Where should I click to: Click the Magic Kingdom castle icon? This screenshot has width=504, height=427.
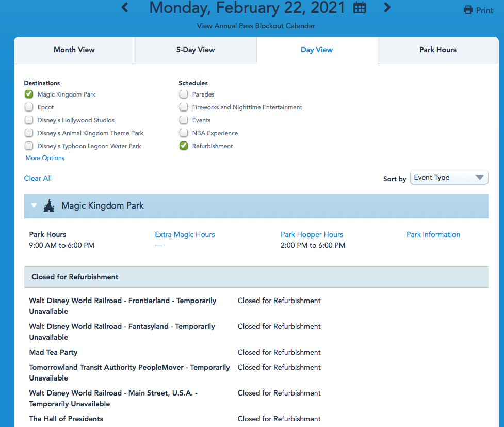click(x=49, y=205)
